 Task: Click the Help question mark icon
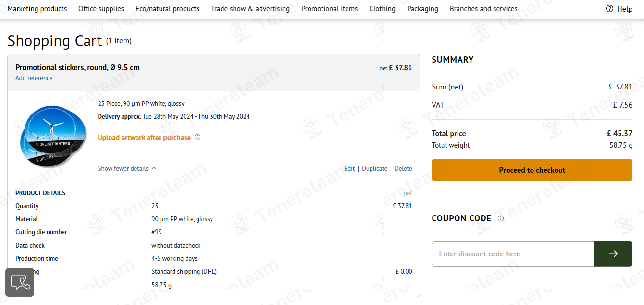coord(609,9)
